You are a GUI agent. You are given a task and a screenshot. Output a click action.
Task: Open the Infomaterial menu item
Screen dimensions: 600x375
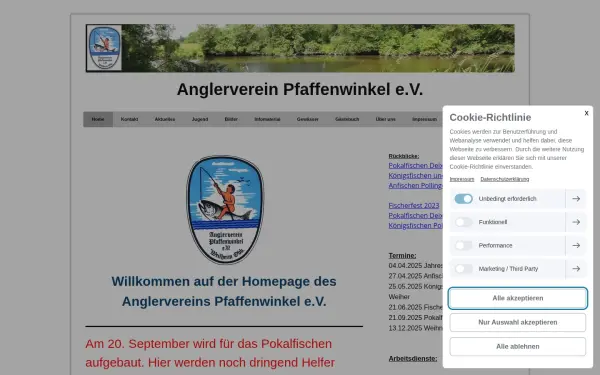tap(267, 119)
